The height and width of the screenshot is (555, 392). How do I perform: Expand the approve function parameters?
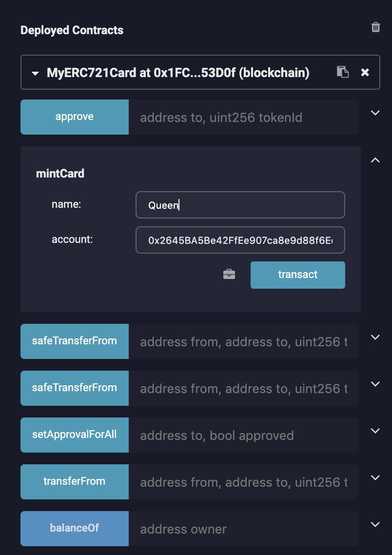(375, 113)
